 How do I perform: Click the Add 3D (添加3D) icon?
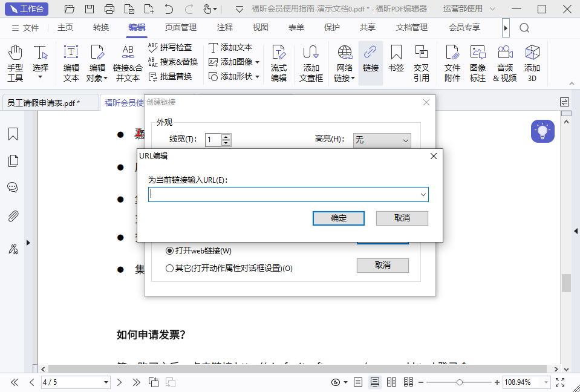(532, 63)
